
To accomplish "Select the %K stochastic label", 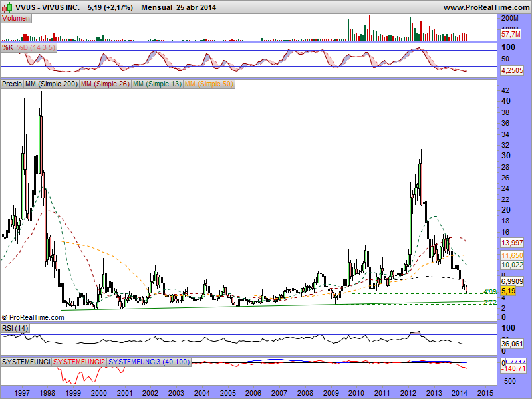I will point(8,47).
